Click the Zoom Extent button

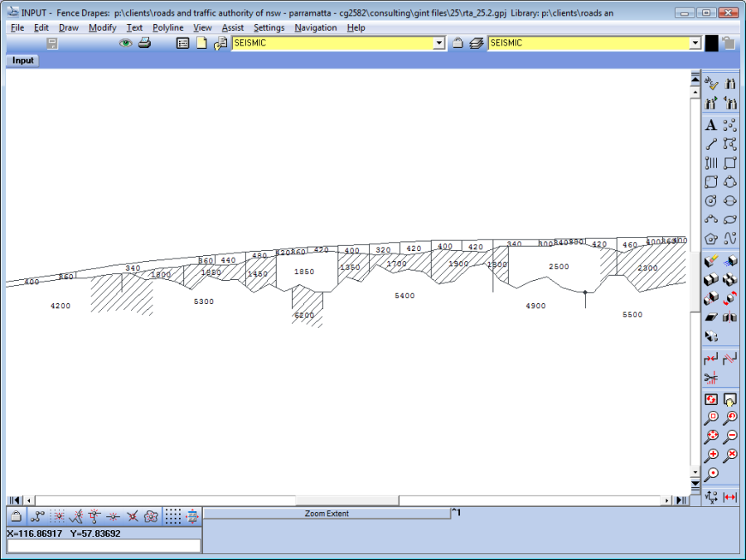click(327, 514)
